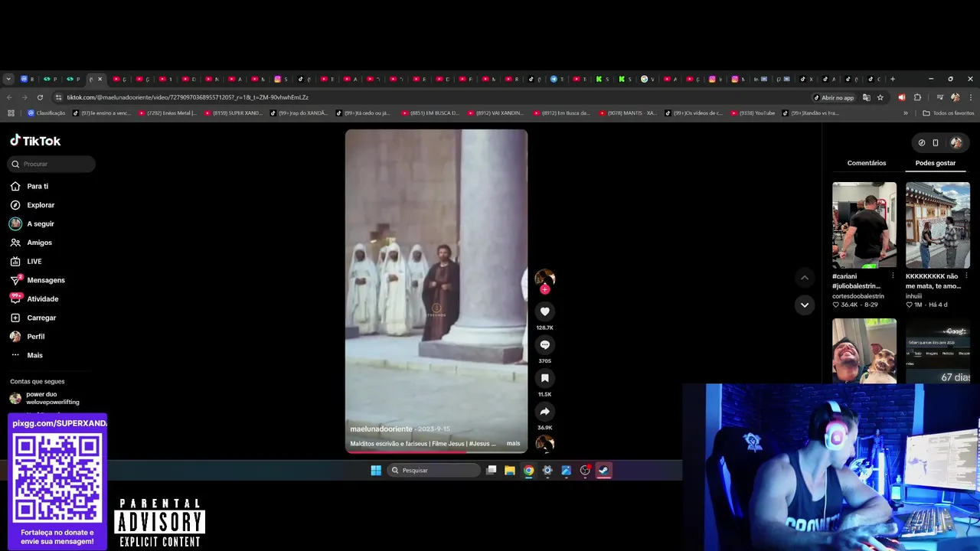
Task: Click the phone app icon at top right
Action: (936, 142)
